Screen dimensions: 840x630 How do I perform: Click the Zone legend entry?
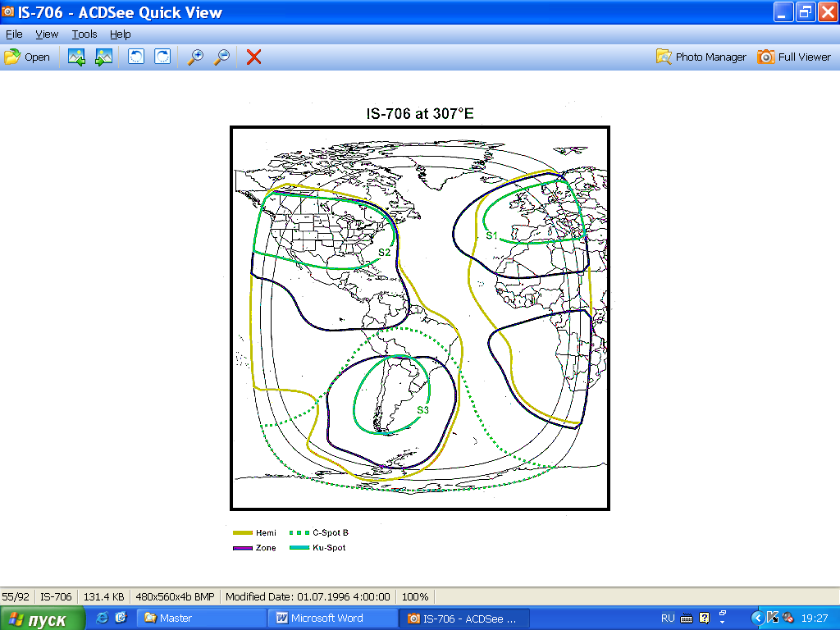255,547
